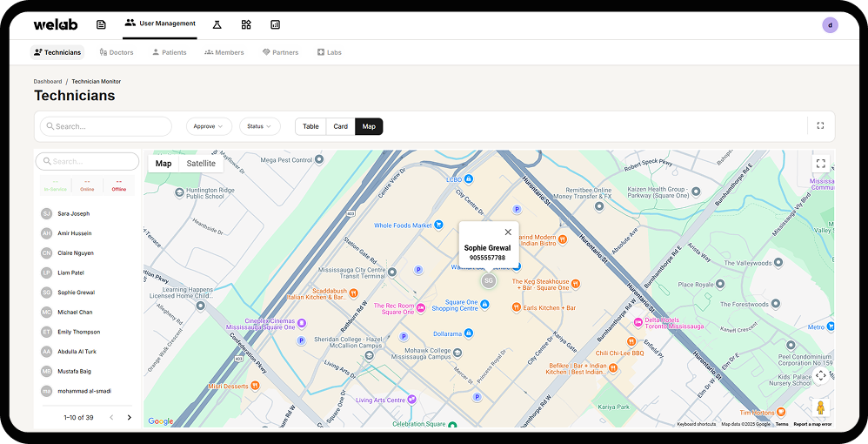Viewport: 868px width, 444px height.
Task: Toggle map fullscreen view button
Action: (x=821, y=163)
